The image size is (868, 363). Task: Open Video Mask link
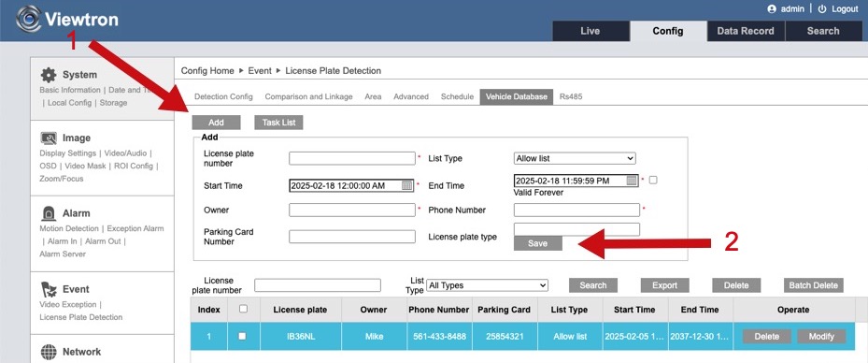(85, 166)
